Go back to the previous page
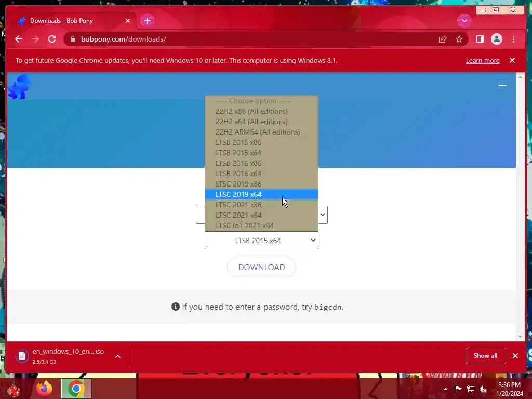 pos(19,39)
